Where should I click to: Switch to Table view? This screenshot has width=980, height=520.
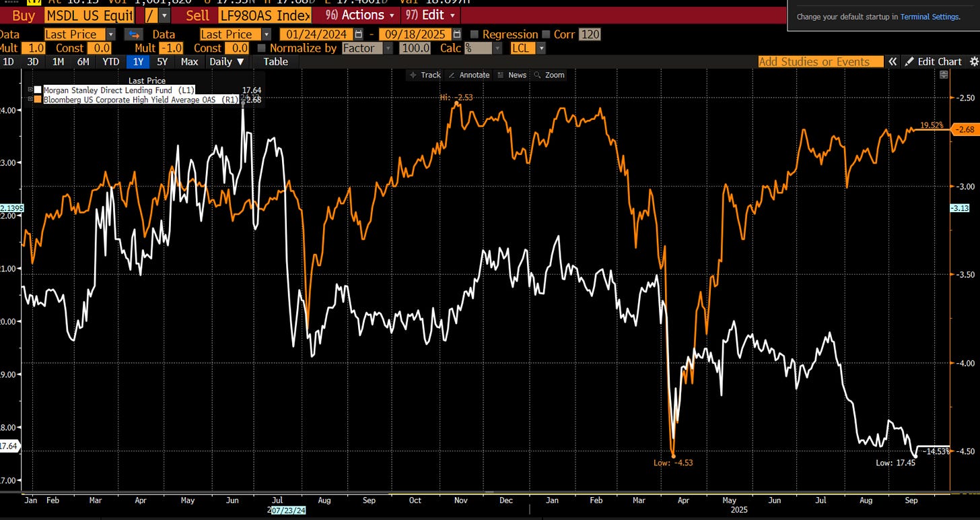click(x=275, y=61)
